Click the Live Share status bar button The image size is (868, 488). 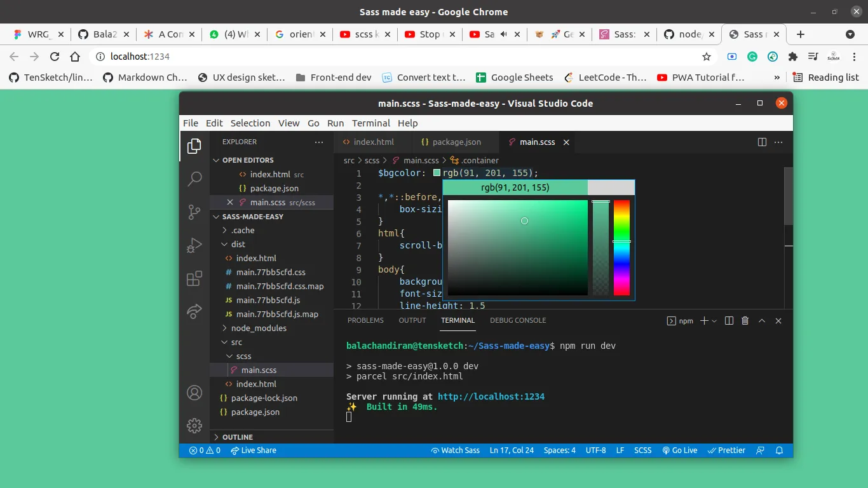(253, 451)
